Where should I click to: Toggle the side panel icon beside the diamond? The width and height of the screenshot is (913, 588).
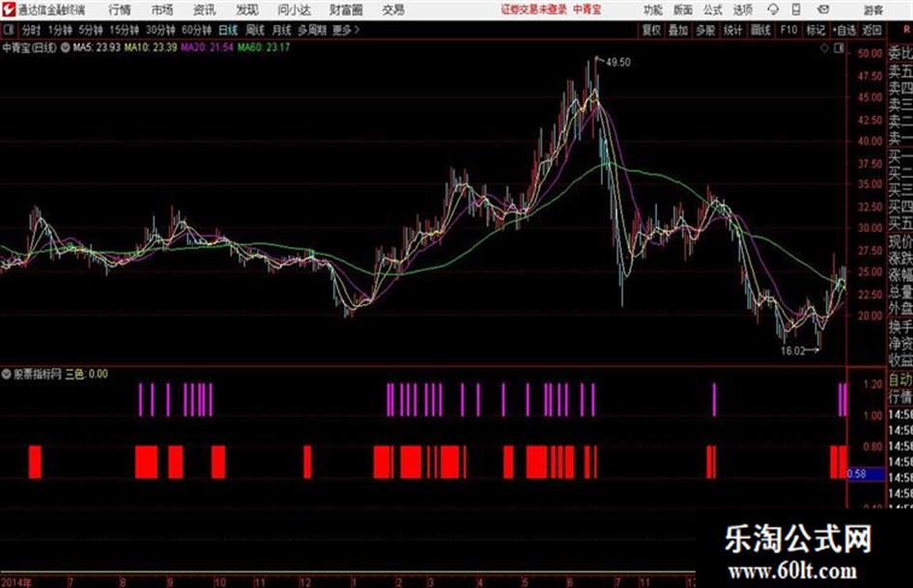(839, 48)
